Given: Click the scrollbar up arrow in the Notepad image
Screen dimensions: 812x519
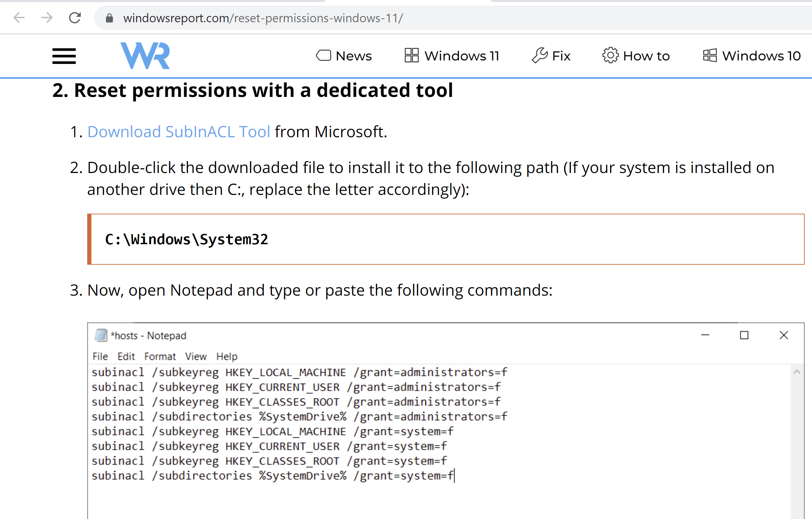Looking at the screenshot, I should tap(797, 372).
